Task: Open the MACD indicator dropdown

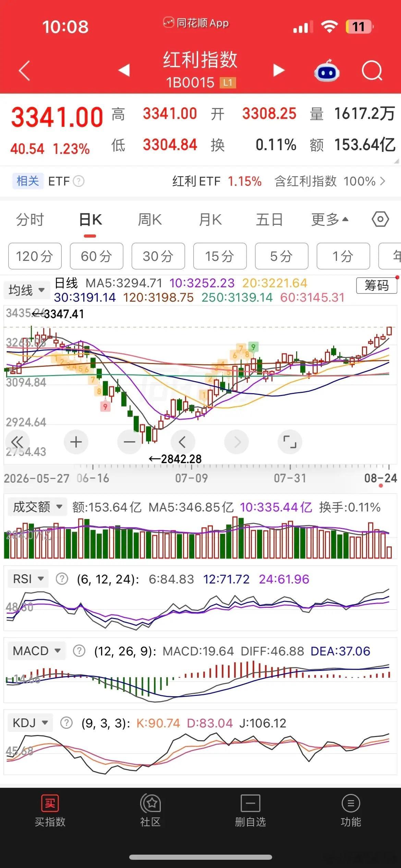Action: [x=36, y=651]
